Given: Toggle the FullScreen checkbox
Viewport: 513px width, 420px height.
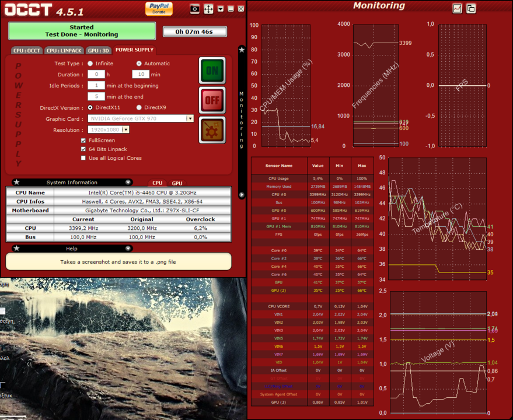Looking at the screenshot, I should click(83, 141).
